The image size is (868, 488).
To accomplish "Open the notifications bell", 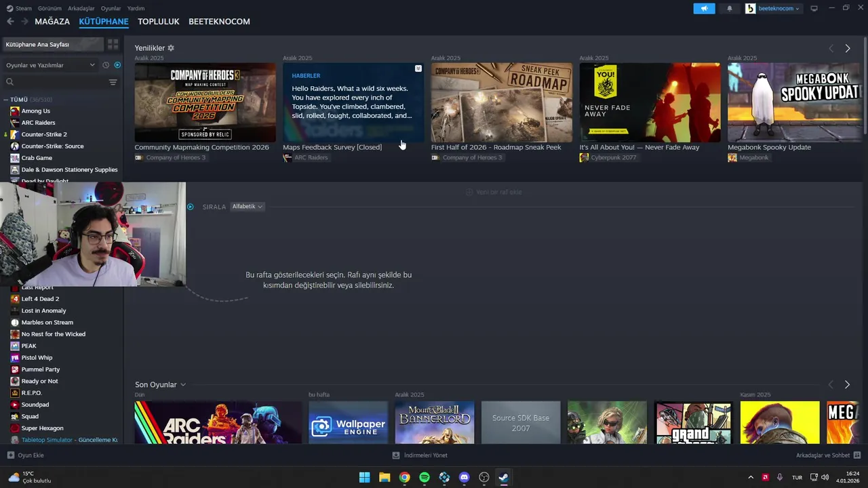I will click(730, 8).
